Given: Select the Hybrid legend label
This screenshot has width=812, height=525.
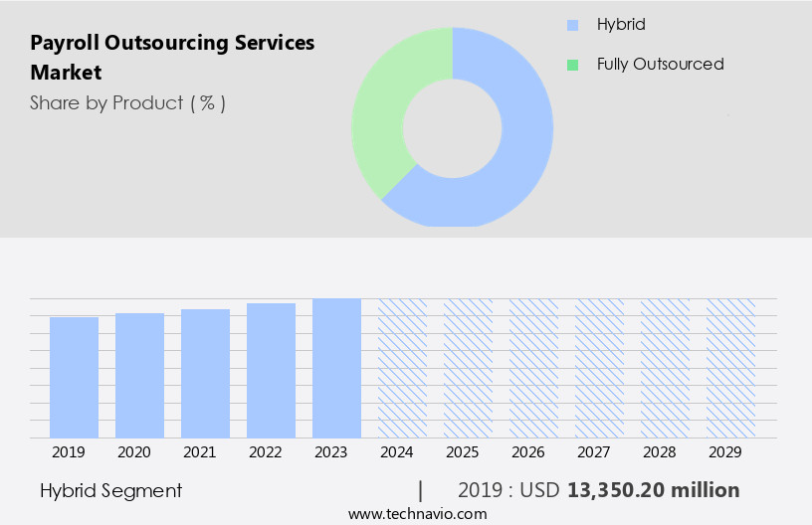Looking at the screenshot, I should click(x=621, y=25).
